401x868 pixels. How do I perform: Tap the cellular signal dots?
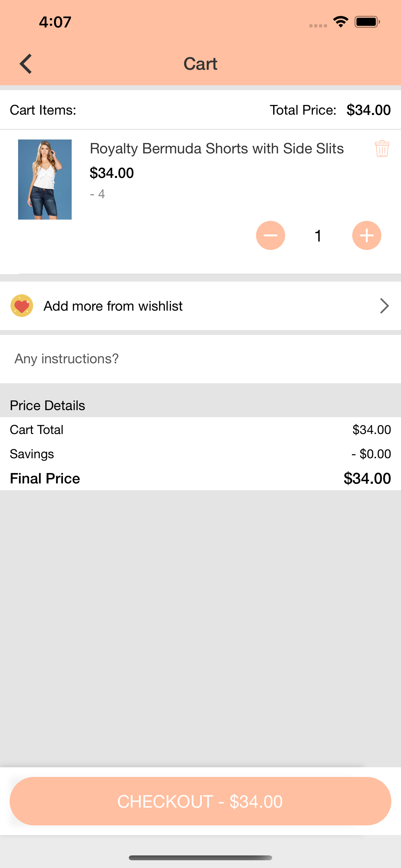pos(318,26)
